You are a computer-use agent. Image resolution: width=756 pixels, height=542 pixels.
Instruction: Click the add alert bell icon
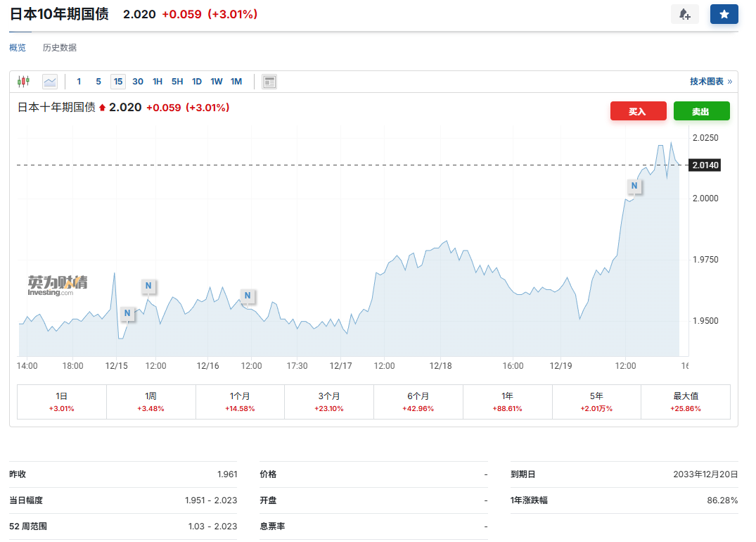click(x=684, y=14)
